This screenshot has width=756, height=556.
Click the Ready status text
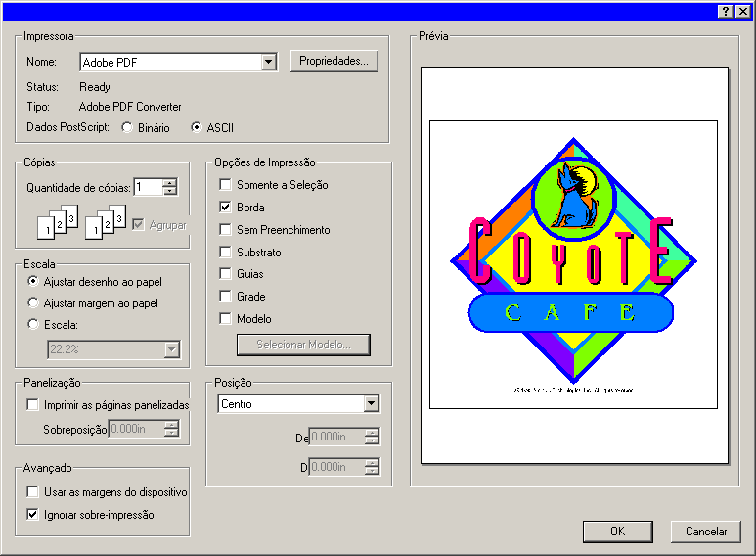click(95, 87)
